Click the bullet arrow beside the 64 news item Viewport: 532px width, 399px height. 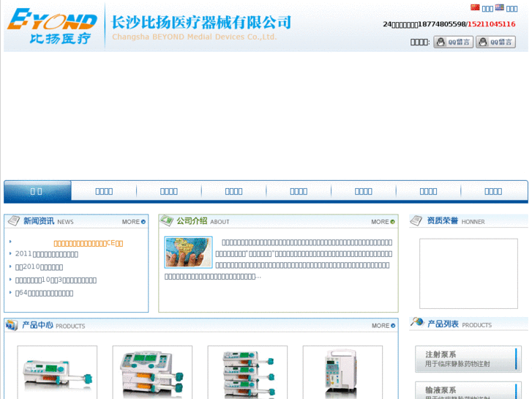pos(10,292)
